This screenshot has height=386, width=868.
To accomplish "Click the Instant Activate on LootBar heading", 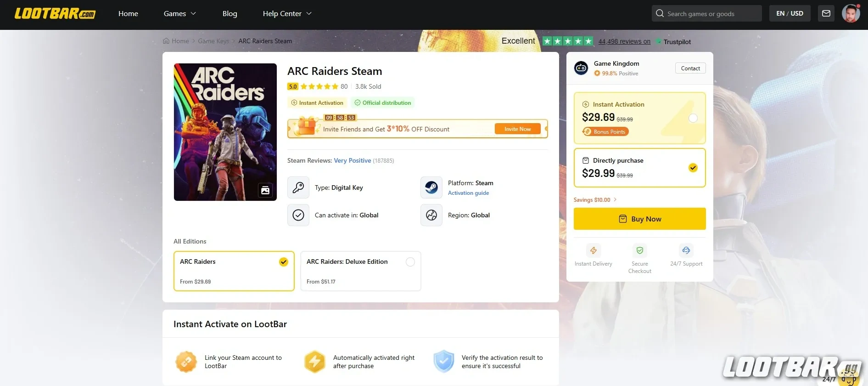I will coord(230,324).
